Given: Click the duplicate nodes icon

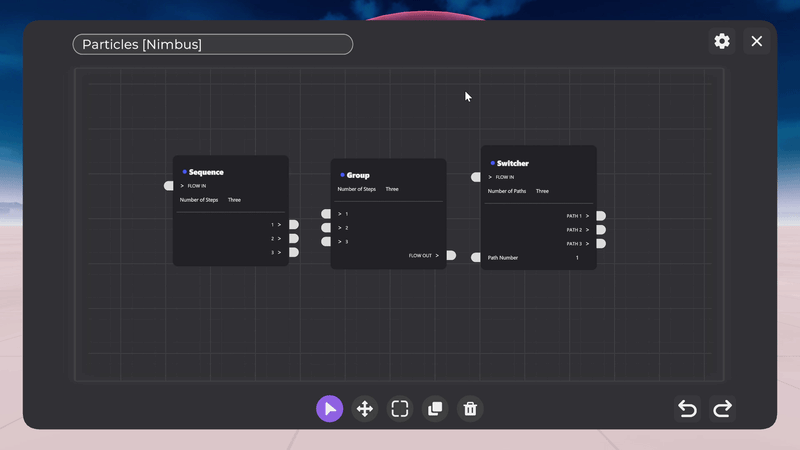Looking at the screenshot, I should coord(435,409).
